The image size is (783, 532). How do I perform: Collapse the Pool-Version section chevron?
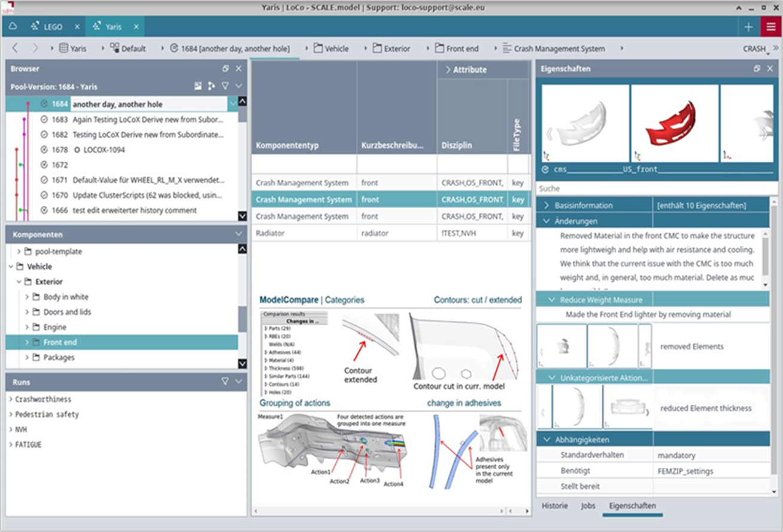pos(239,86)
